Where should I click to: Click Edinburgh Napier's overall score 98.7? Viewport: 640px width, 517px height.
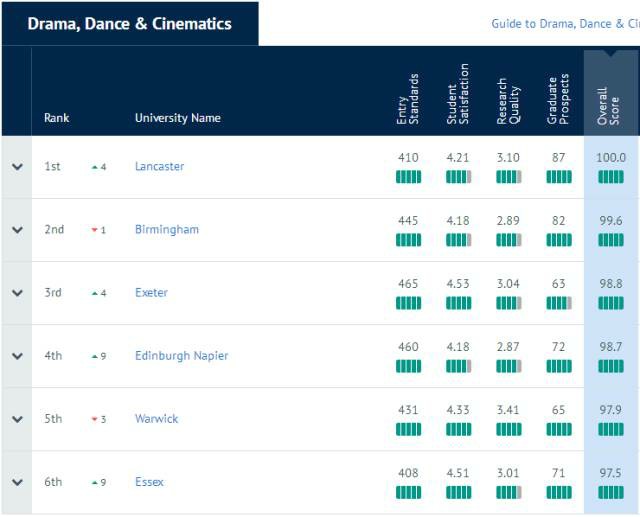[611, 347]
